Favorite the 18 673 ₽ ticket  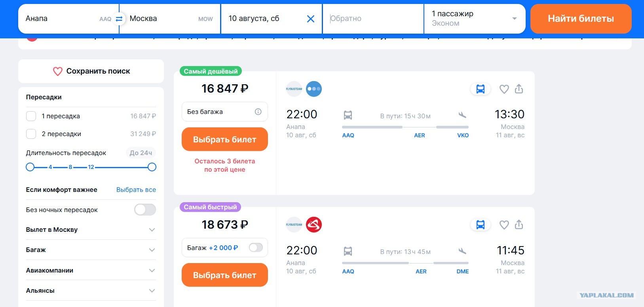(x=504, y=225)
